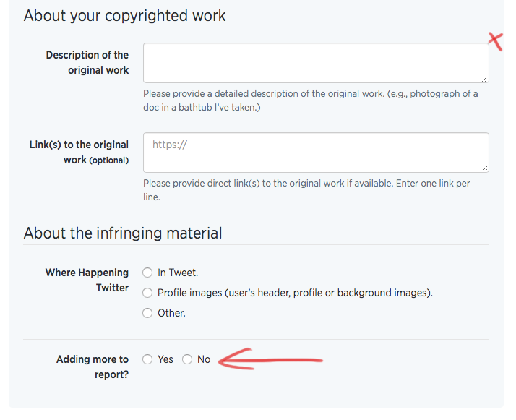
Task: Choose Yes for adding more to report
Action: (x=147, y=359)
